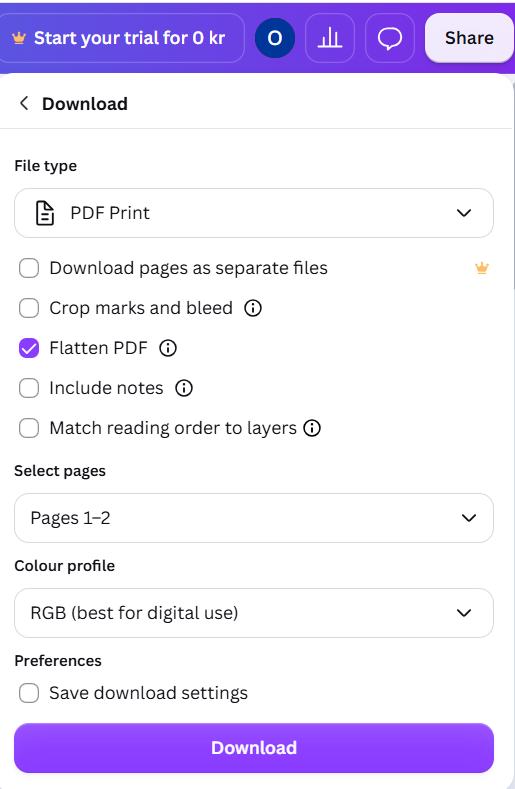Open the comments speech bubble icon
Screen dimensions: 515x789
click(390, 38)
